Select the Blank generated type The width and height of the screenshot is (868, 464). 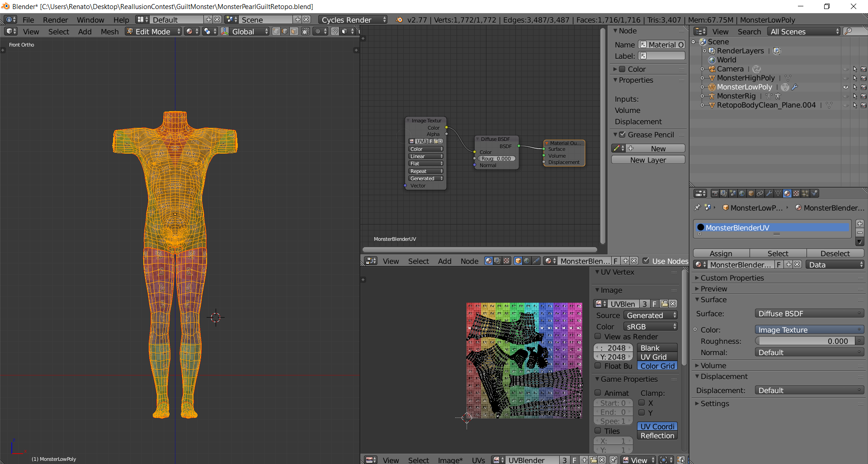[657, 347]
